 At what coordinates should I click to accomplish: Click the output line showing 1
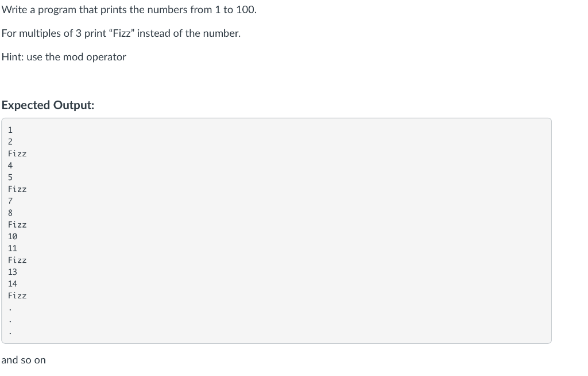point(10,130)
